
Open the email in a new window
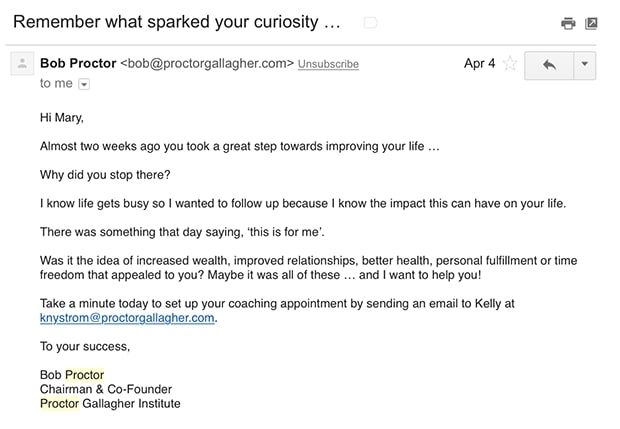click(x=591, y=23)
